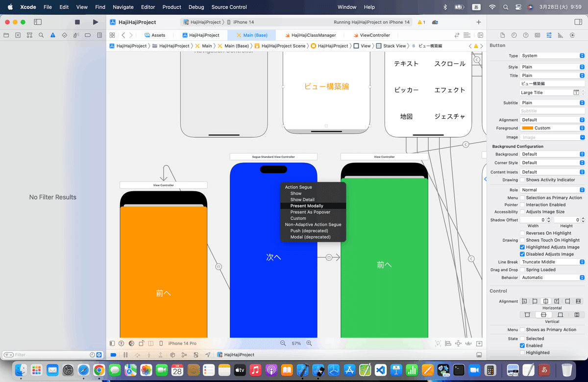588x382 pixels.
Task: Click the Title text field ビュー構築編
Action: (x=552, y=84)
